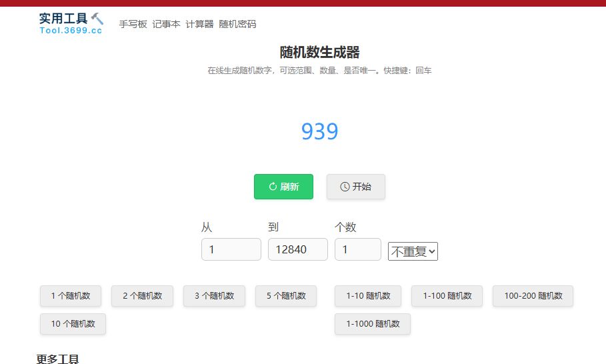This screenshot has width=606, height=364.
Task: Click the generated number 939
Action: click(x=319, y=131)
